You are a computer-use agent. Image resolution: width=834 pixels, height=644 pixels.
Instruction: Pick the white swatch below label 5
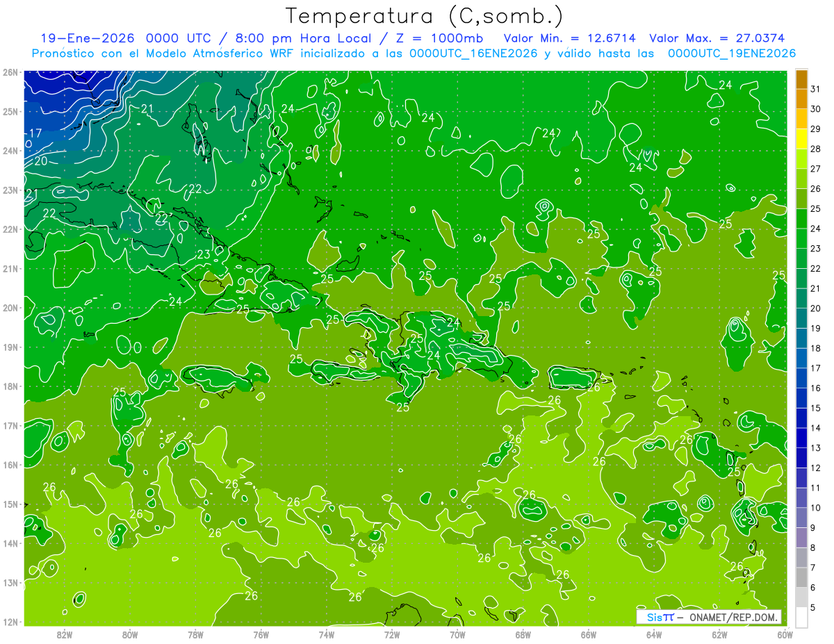point(801,617)
